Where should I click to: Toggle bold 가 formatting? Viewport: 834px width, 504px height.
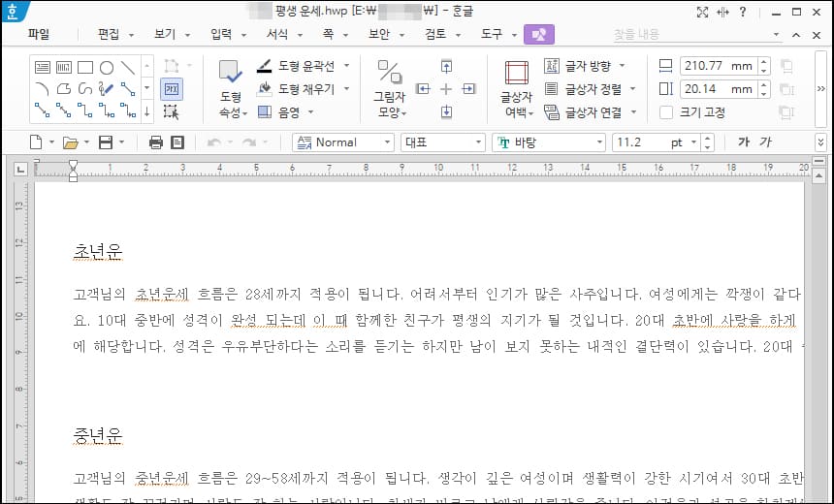(744, 142)
